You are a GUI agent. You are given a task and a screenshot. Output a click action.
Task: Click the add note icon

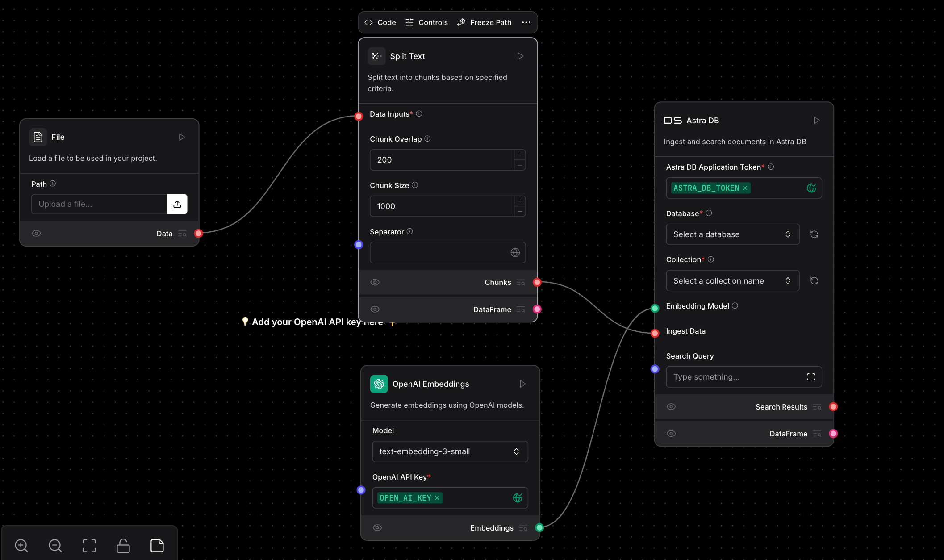click(157, 545)
